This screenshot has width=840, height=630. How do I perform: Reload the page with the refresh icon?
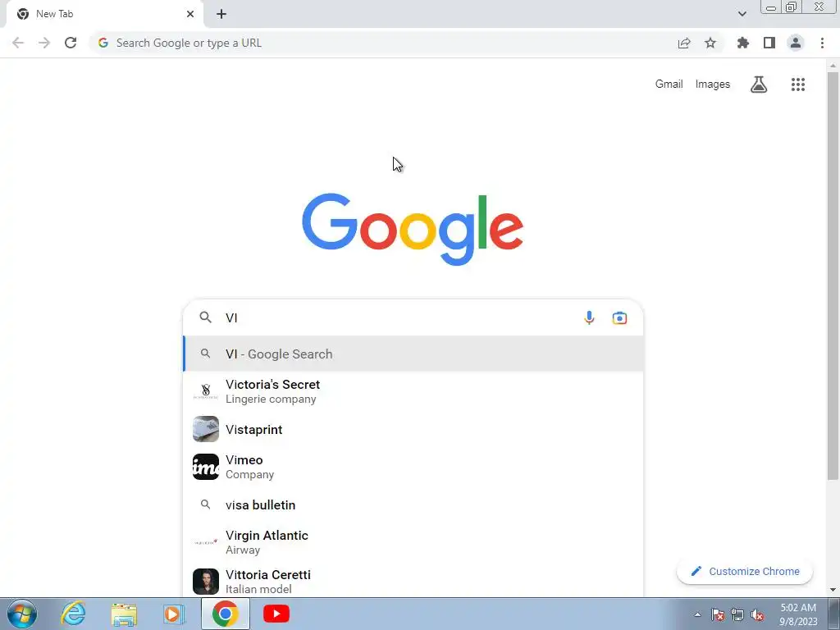(x=71, y=43)
